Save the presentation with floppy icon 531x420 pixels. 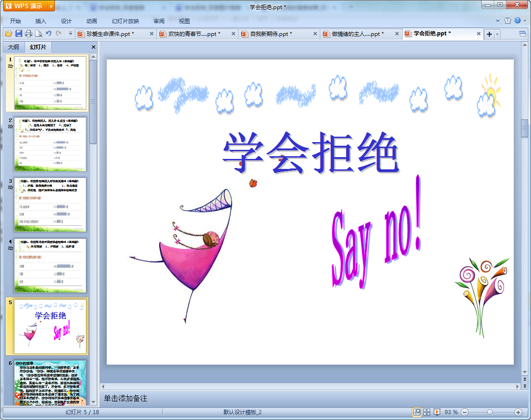point(19,34)
